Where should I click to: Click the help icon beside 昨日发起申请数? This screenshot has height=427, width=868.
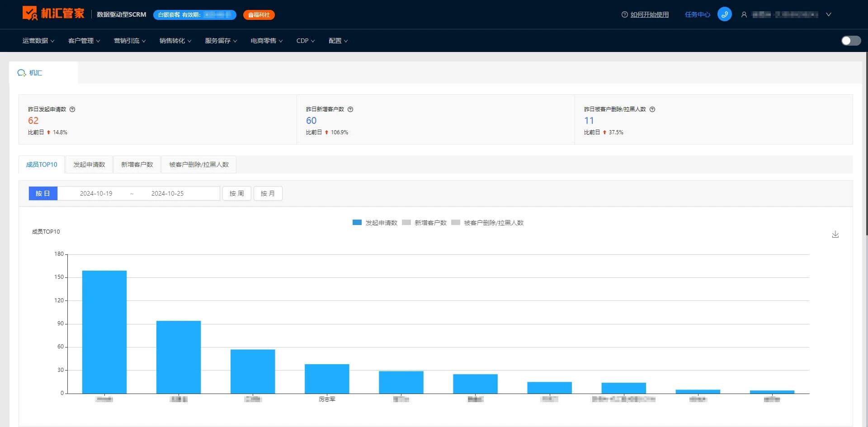pyautogui.click(x=72, y=109)
